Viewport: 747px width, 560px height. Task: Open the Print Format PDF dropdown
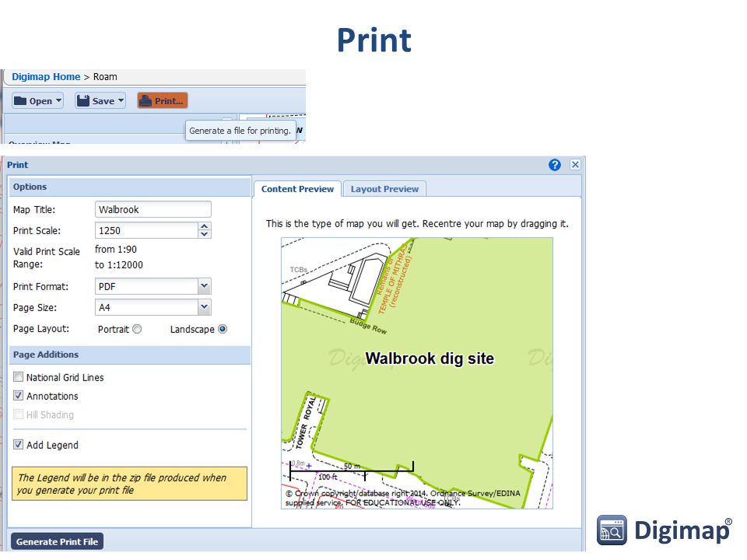[205, 286]
